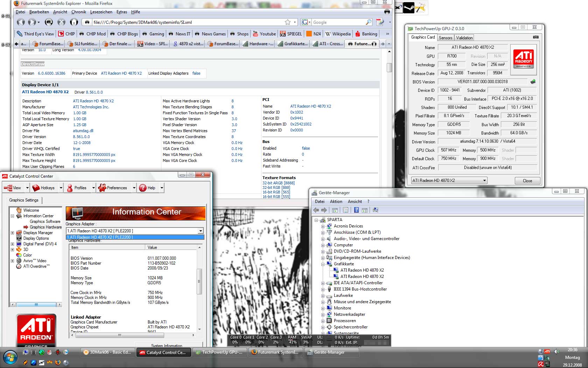Scan for hardware changes in Geräte-Manager

(376, 210)
